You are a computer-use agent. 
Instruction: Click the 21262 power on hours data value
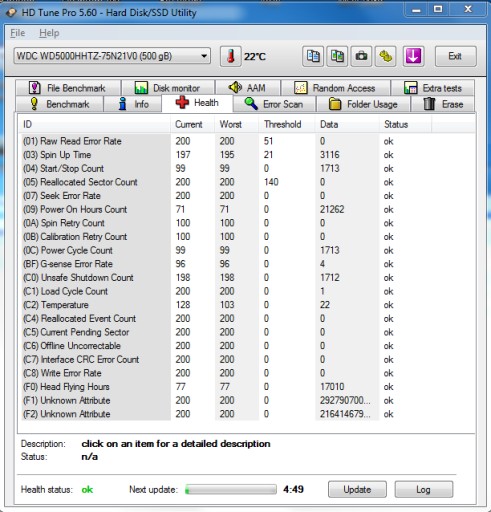point(332,209)
